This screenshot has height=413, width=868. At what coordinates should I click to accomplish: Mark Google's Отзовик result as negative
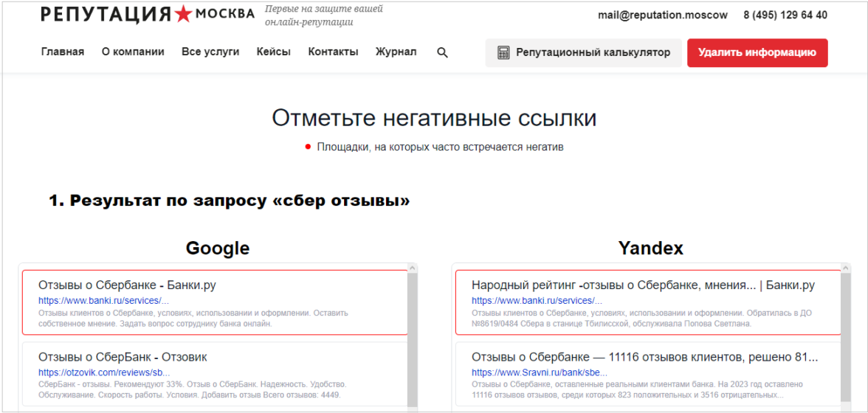[x=214, y=373]
